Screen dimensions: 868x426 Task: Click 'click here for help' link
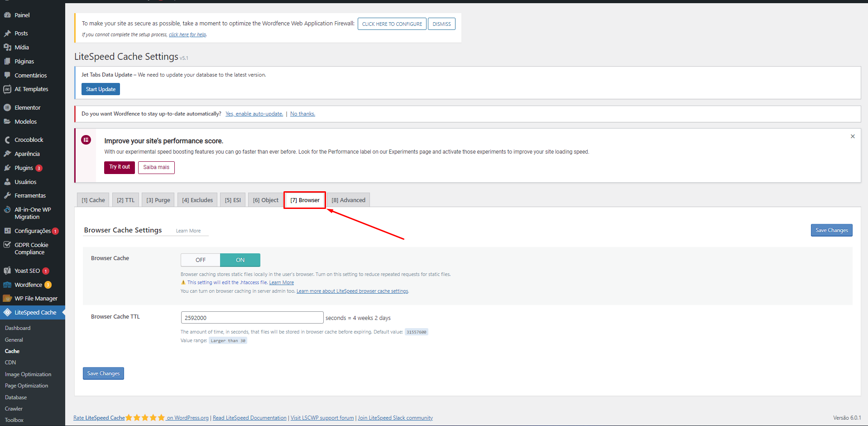coord(187,34)
